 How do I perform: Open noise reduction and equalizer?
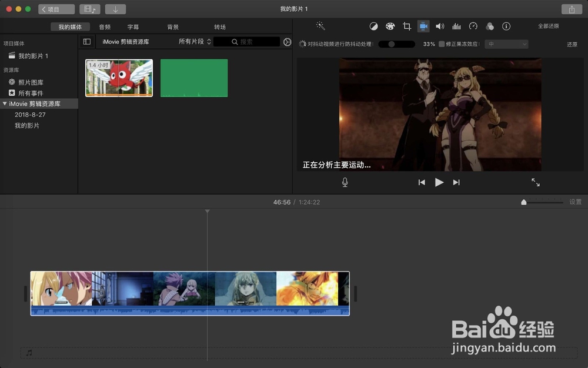point(456,26)
